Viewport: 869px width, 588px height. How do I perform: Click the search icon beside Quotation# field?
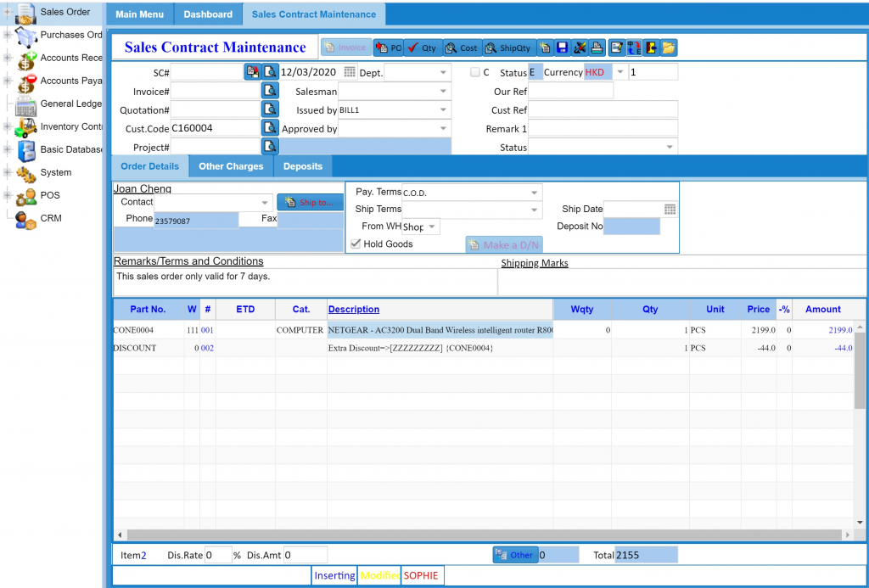coord(270,109)
